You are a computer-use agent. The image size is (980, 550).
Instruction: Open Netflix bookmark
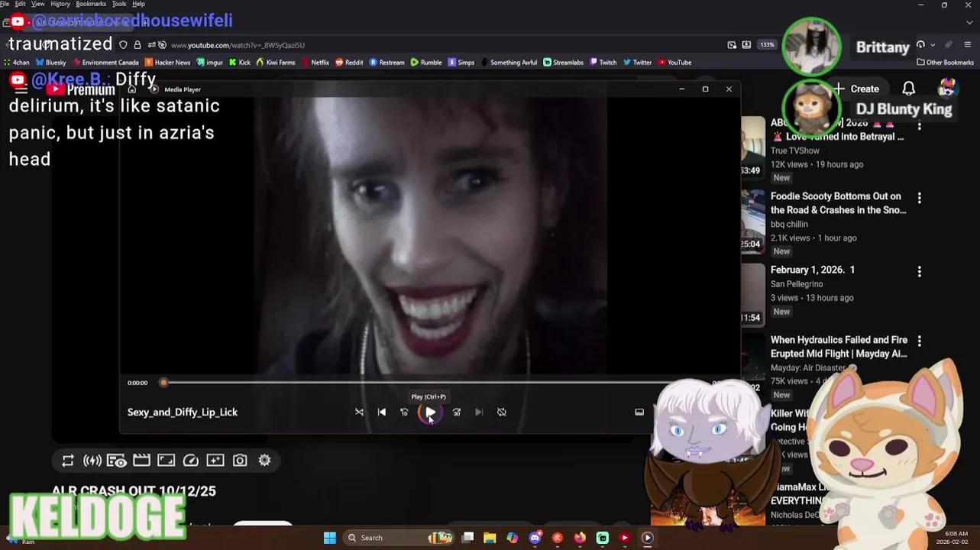click(315, 63)
